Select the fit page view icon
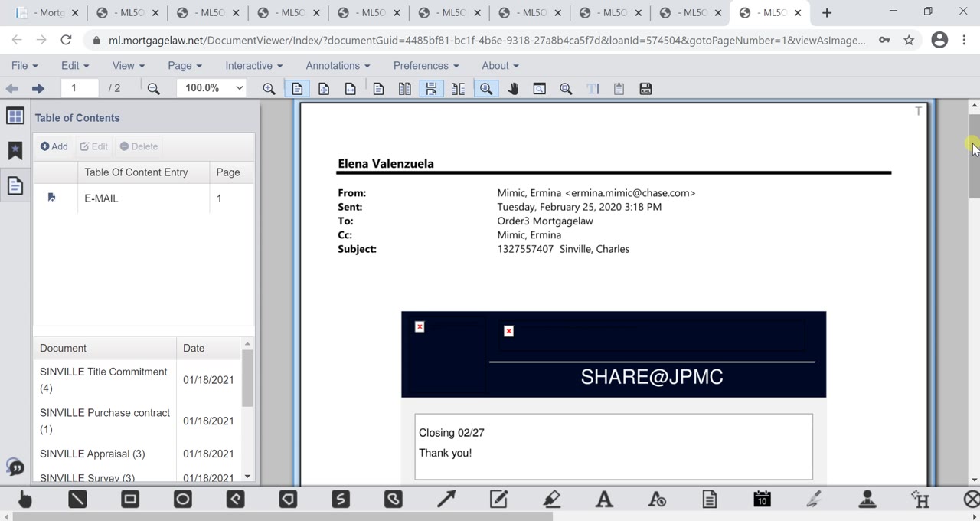This screenshot has height=521, width=980. [x=324, y=89]
